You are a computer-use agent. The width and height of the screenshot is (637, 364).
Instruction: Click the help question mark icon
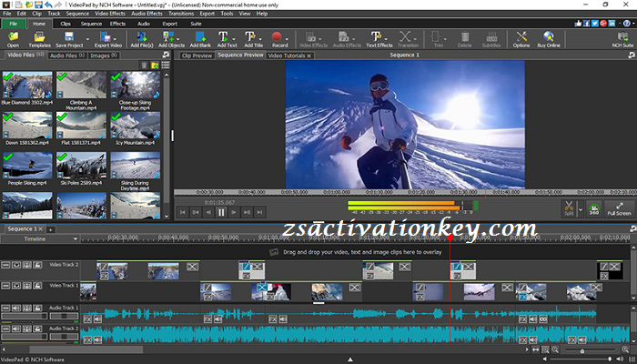[627, 24]
